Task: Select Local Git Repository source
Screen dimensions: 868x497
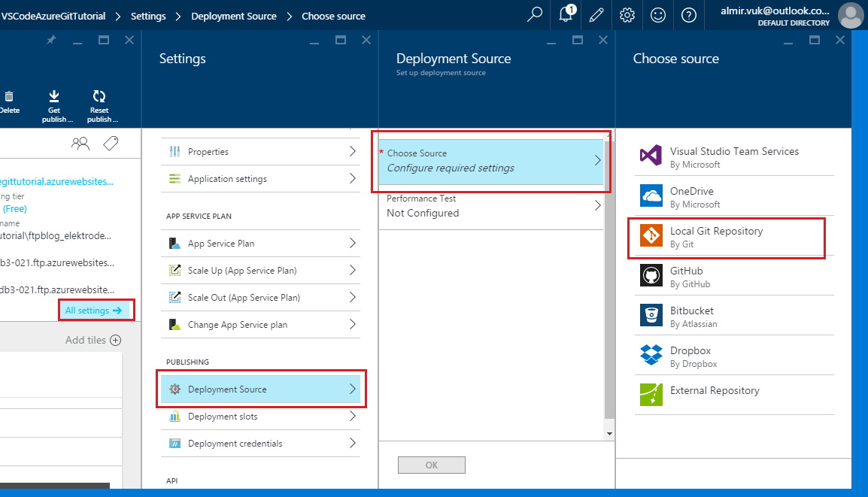Action: [x=734, y=238]
